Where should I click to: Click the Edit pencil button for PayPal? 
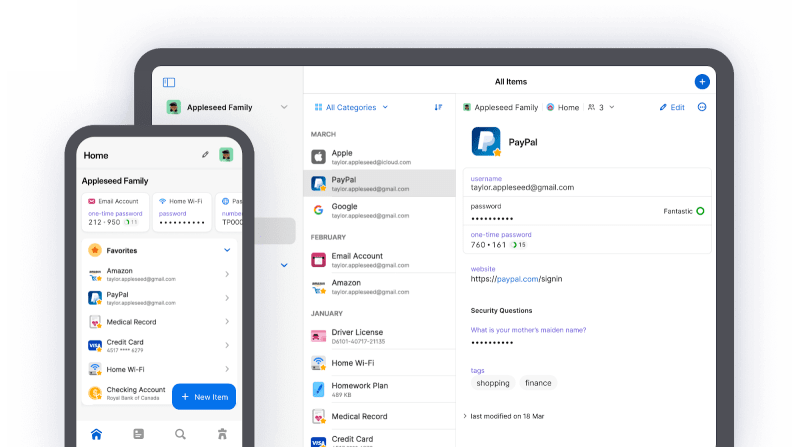[x=672, y=107]
